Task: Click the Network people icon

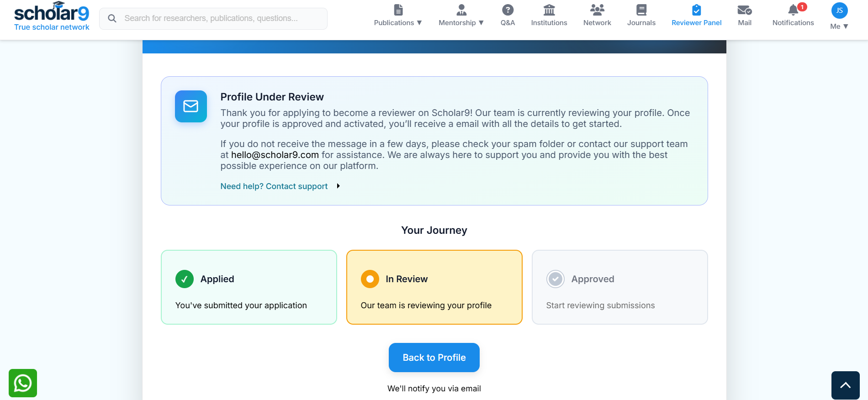Action: [597, 10]
